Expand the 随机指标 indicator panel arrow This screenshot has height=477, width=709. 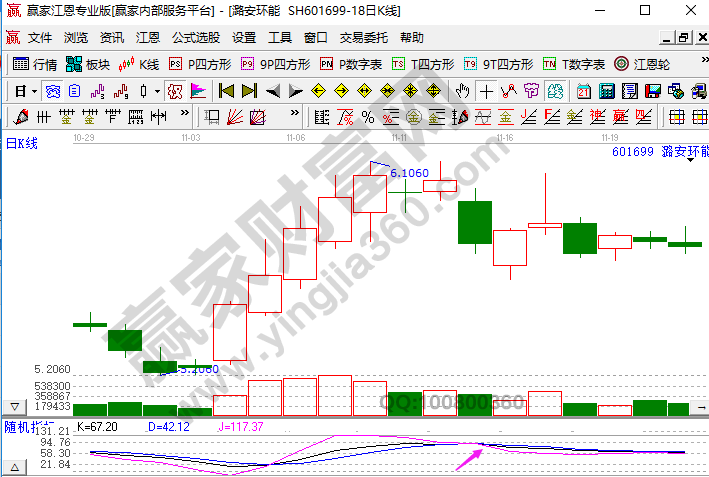(x=15, y=466)
